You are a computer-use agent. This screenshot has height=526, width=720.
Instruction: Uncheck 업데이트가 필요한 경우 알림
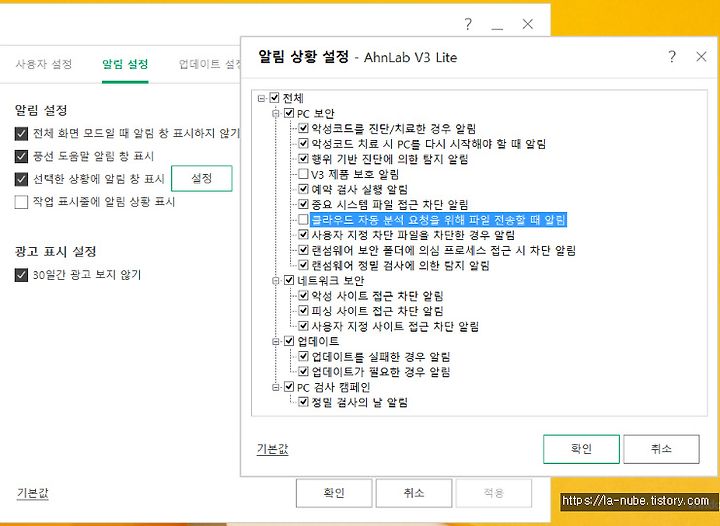click(303, 371)
